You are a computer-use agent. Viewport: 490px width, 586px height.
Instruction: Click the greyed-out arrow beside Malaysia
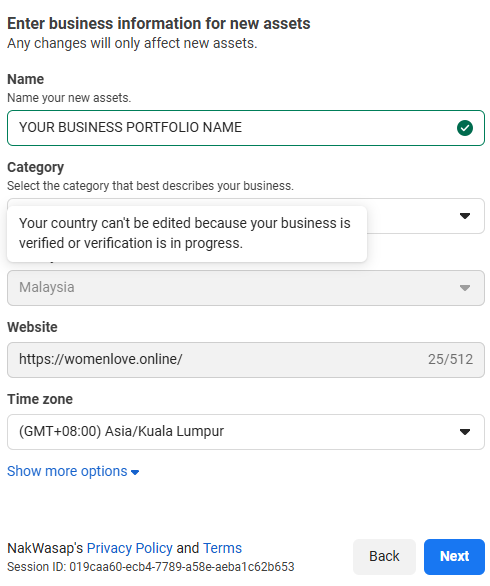coord(465,288)
